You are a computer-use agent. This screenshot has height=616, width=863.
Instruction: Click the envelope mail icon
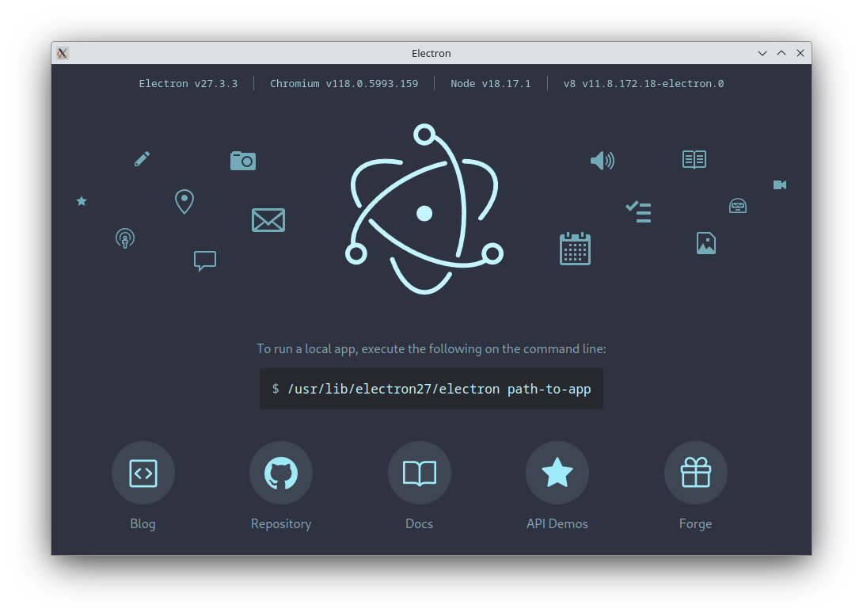click(x=268, y=220)
